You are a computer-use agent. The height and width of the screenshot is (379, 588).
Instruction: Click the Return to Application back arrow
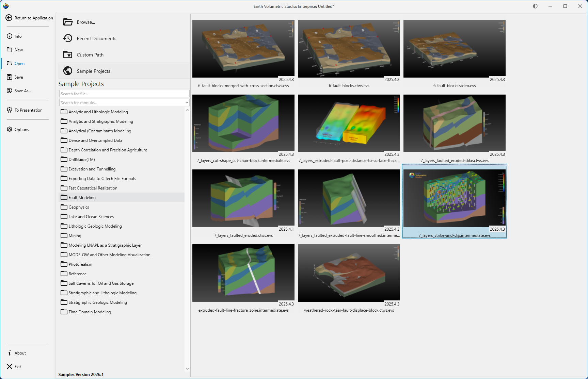(9, 18)
